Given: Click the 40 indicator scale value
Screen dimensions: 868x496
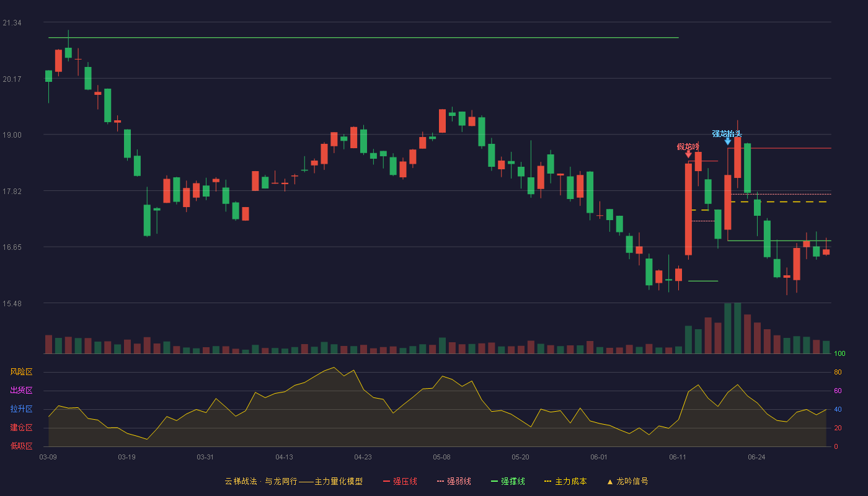Looking at the screenshot, I should (838, 409).
